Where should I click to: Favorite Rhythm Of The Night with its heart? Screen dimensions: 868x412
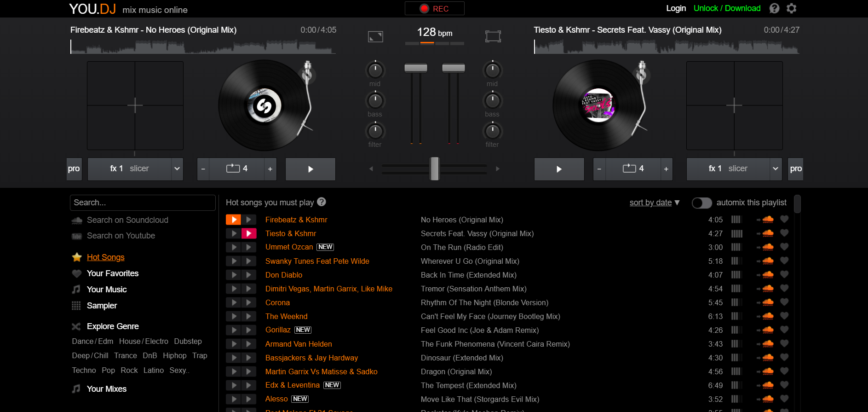click(x=784, y=302)
